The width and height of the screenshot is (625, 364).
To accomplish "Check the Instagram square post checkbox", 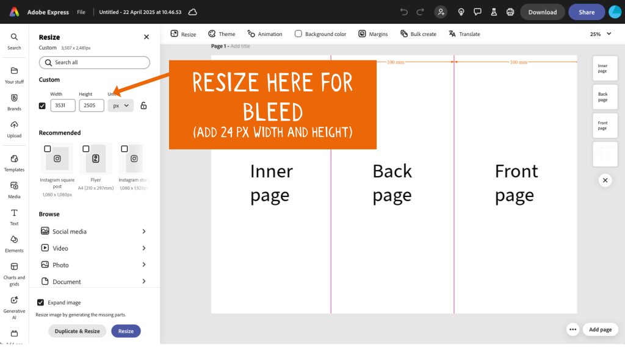I will click(48, 149).
